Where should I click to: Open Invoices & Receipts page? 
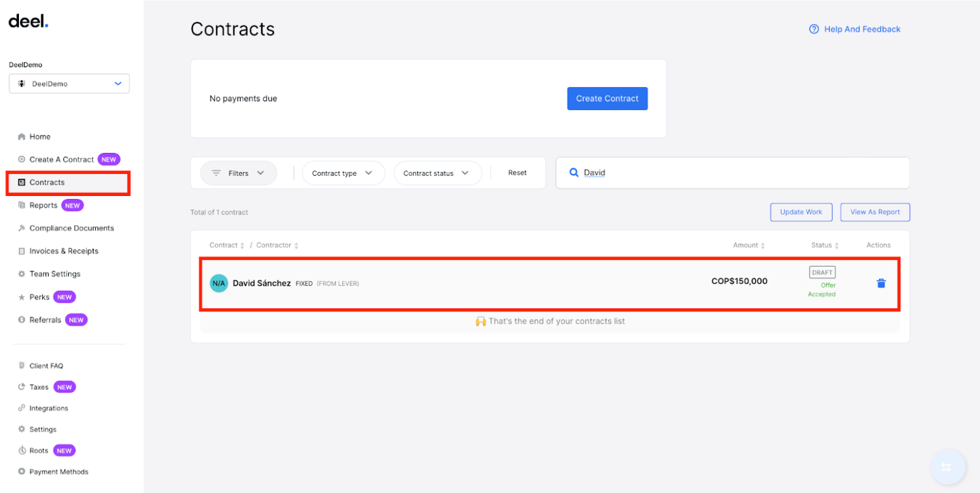click(64, 251)
